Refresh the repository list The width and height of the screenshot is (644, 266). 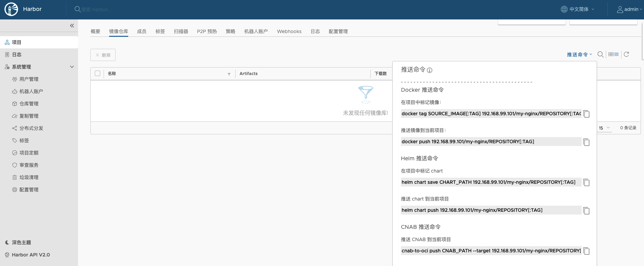point(626,54)
